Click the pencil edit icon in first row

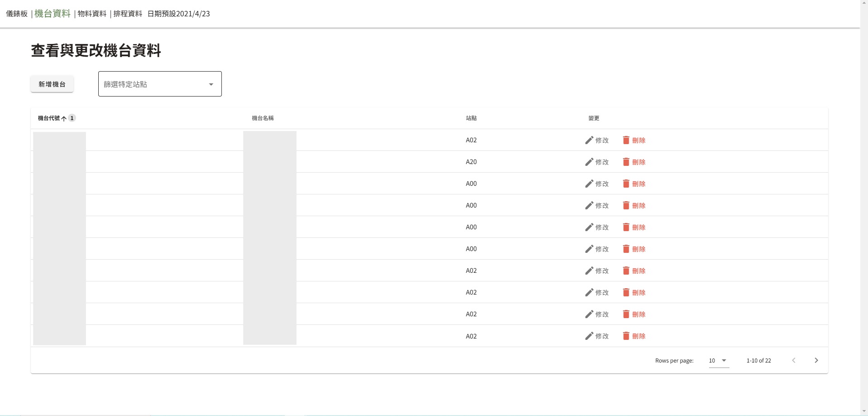pyautogui.click(x=589, y=140)
